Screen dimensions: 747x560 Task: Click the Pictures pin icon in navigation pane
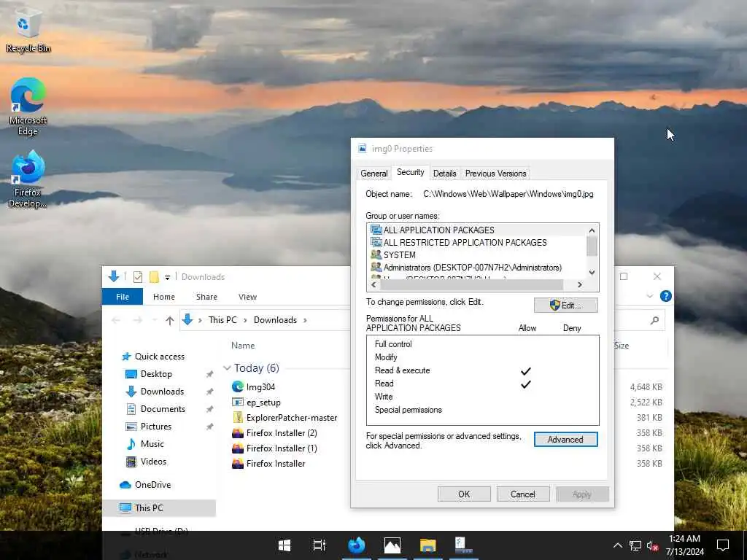209,427
